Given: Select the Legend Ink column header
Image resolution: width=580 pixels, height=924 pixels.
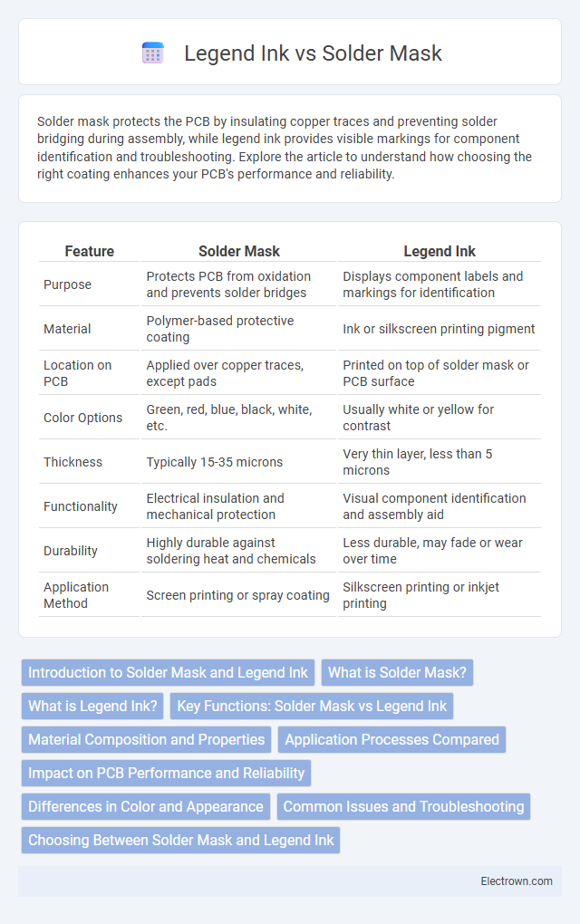Looking at the screenshot, I should click(440, 251).
